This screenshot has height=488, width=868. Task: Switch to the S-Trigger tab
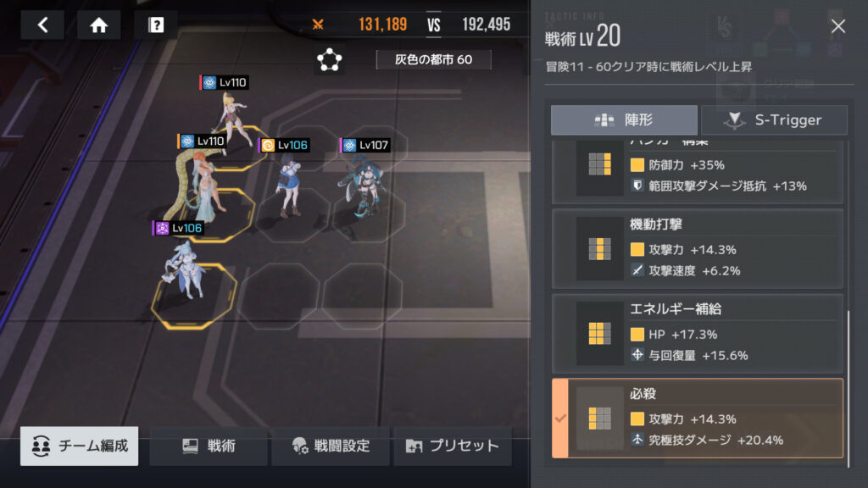[x=774, y=120]
